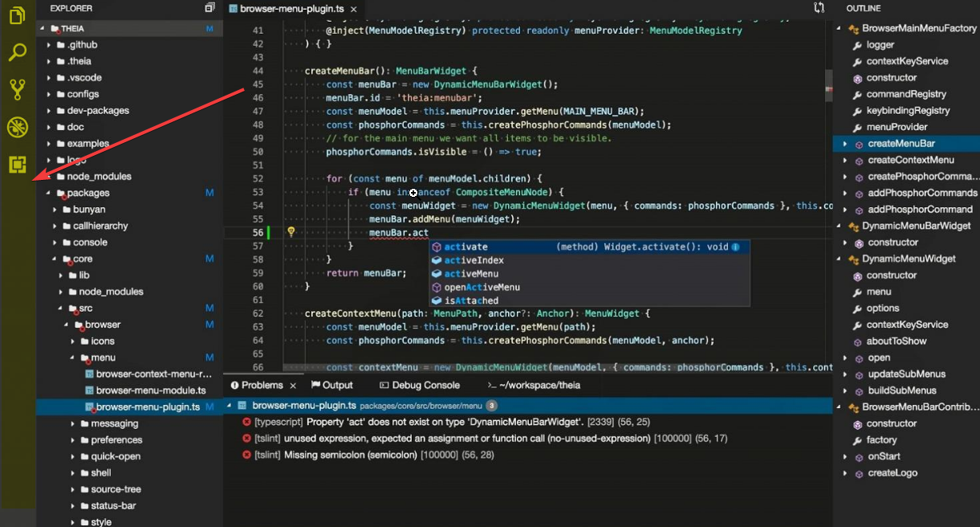This screenshot has width=980, height=527.
Task: Click the error icon of unused expression problem
Action: click(x=246, y=439)
